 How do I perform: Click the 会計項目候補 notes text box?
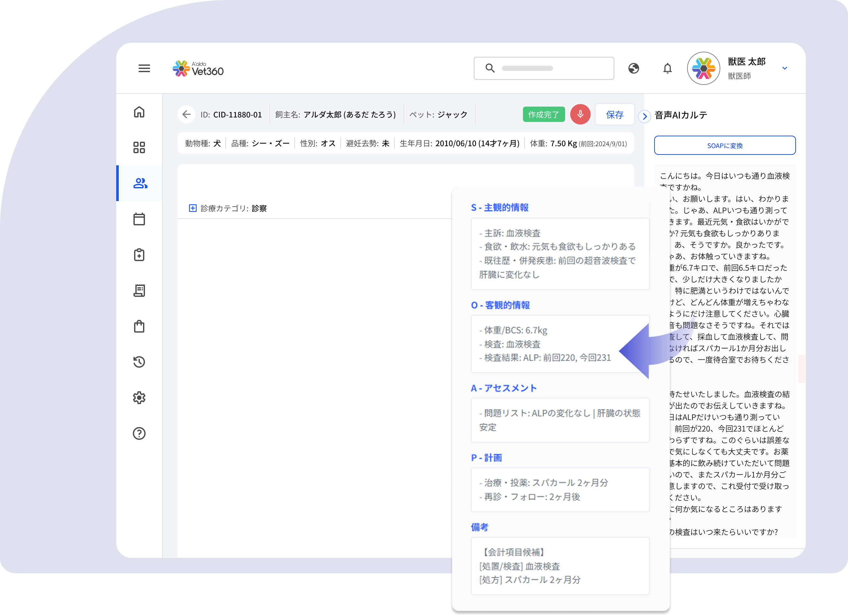coord(560,566)
